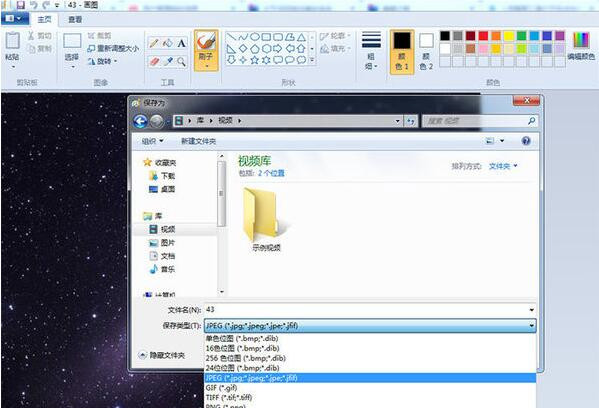This screenshot has height=408, width=599.
Task: Select the Fill with color bucket tool
Action: click(167, 43)
